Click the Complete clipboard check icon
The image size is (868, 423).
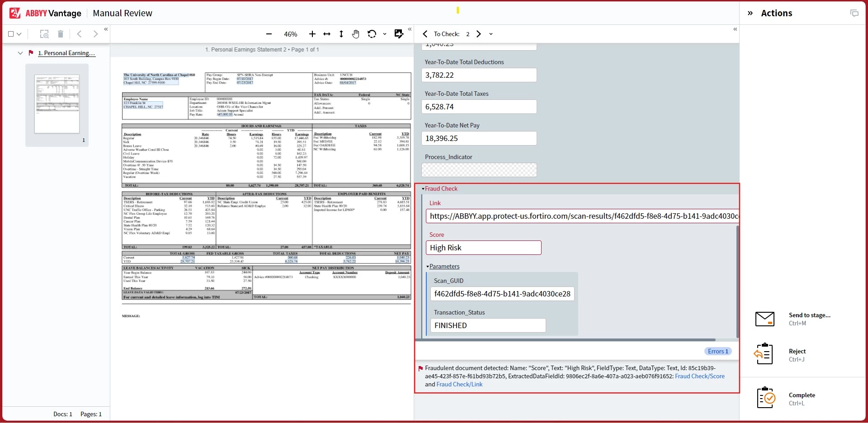[766, 398]
